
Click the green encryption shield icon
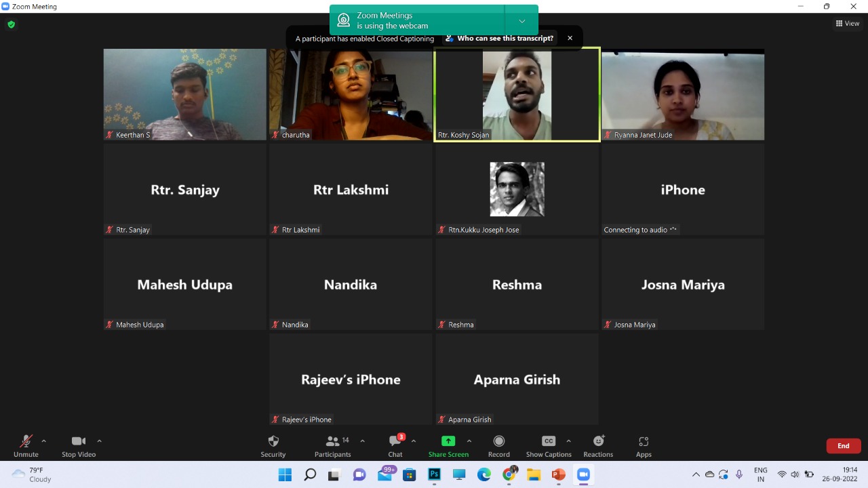11,24
